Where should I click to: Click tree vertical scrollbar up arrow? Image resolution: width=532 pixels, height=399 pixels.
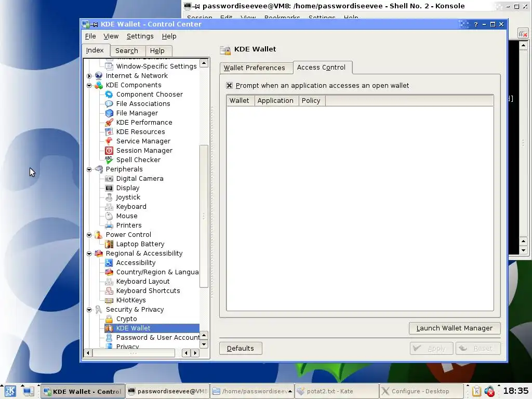[204, 63]
